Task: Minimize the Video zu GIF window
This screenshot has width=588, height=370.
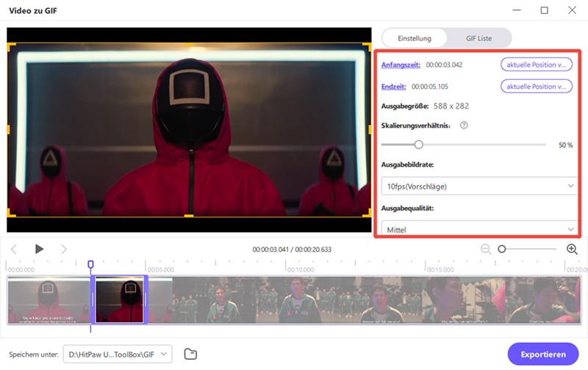Action: [x=517, y=10]
